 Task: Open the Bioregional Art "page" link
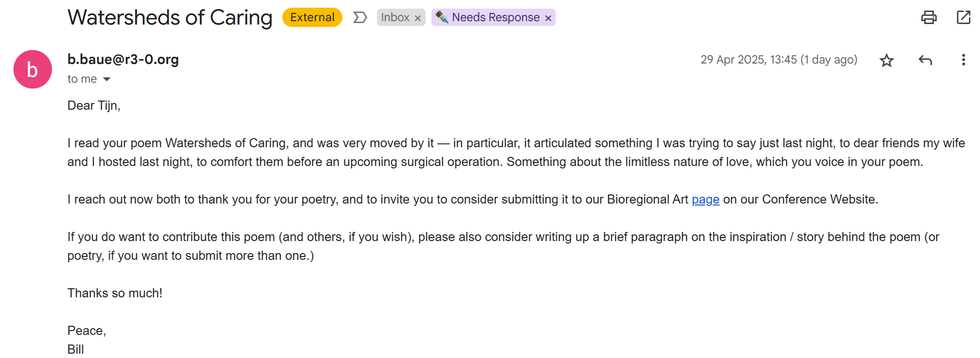pos(705,200)
